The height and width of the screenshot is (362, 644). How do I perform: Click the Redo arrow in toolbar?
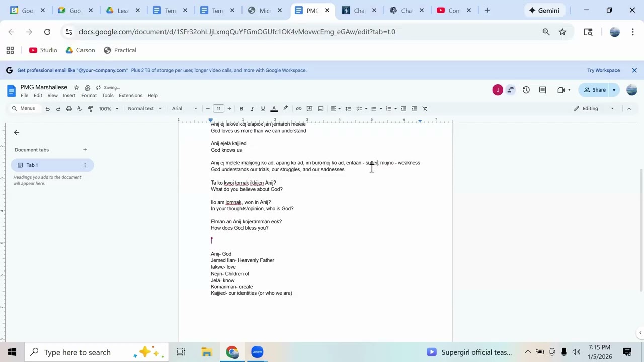58,109
